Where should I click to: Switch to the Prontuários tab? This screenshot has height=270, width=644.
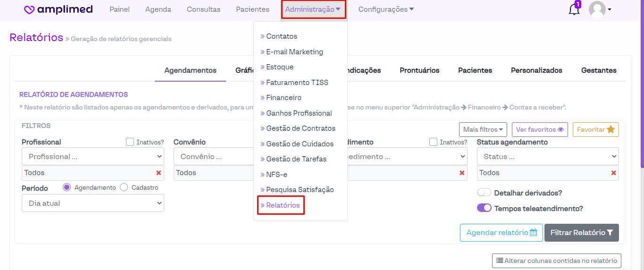419,70
